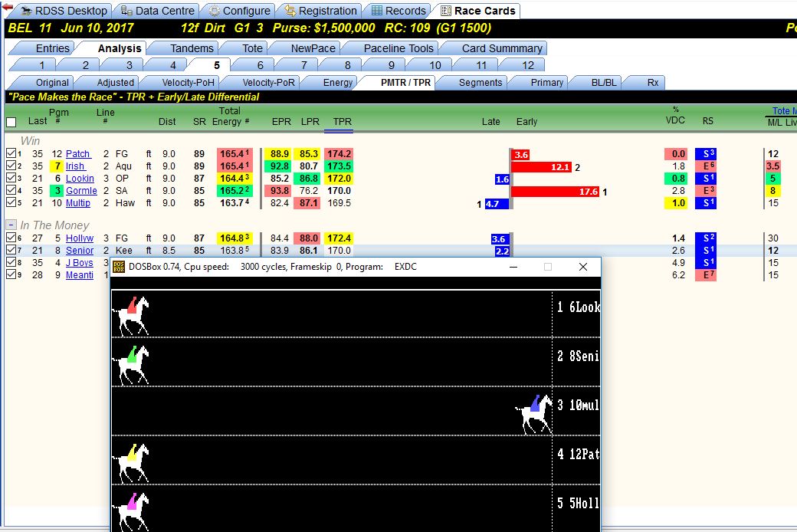The height and width of the screenshot is (532, 797).
Task: Click the E 7 RS cell for Meanti
Action: pyautogui.click(x=706, y=274)
